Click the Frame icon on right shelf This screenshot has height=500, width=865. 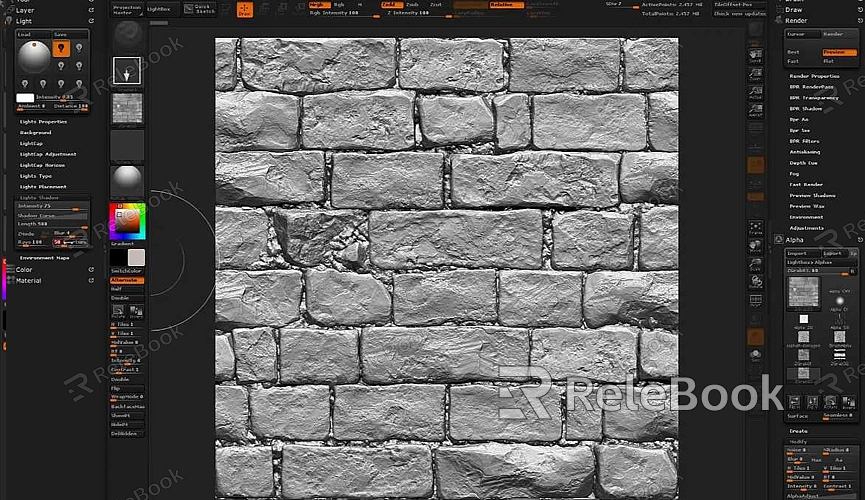tap(755, 228)
